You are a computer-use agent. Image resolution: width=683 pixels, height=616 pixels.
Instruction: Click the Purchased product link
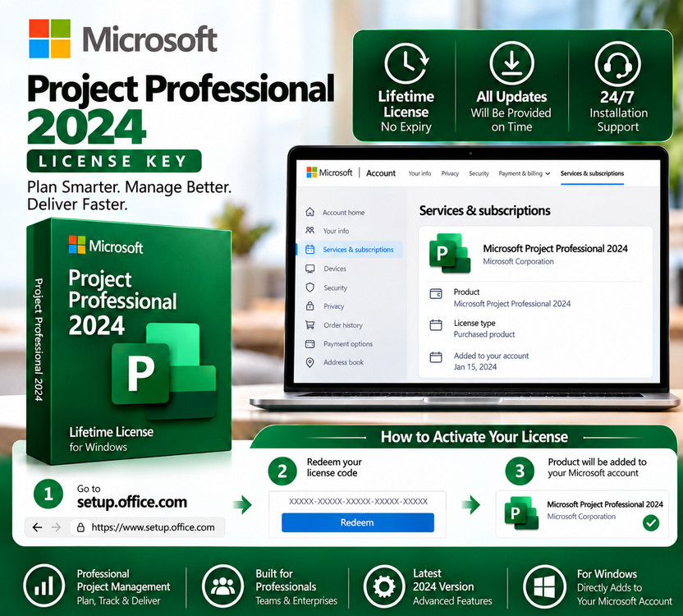(484, 334)
